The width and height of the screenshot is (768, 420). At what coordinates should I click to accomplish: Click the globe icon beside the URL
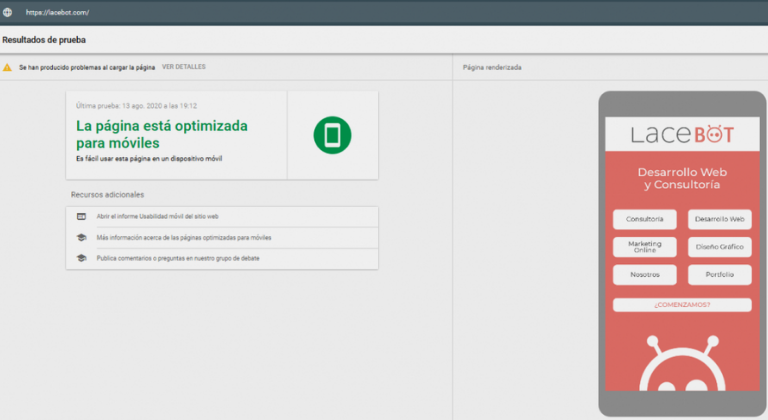click(x=7, y=12)
